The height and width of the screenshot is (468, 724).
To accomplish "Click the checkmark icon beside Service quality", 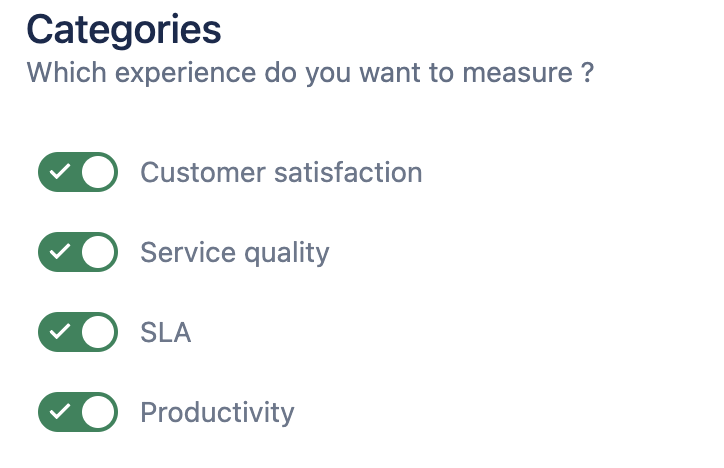I will [x=60, y=252].
